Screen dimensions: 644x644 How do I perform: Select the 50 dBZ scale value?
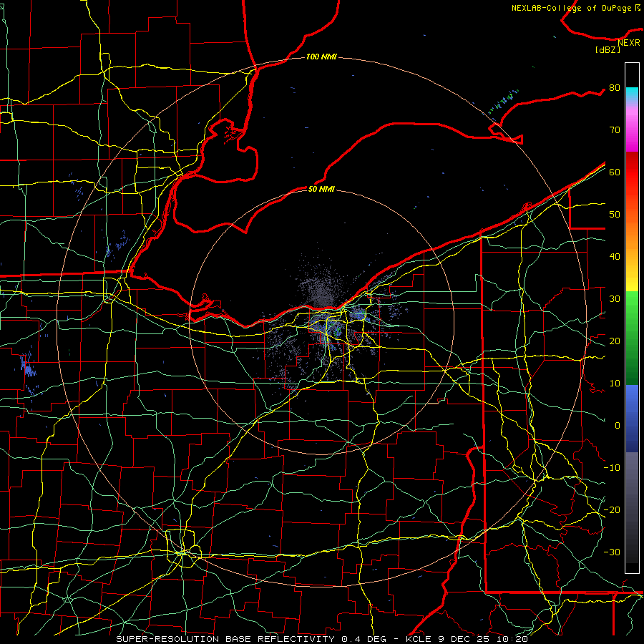click(615, 215)
